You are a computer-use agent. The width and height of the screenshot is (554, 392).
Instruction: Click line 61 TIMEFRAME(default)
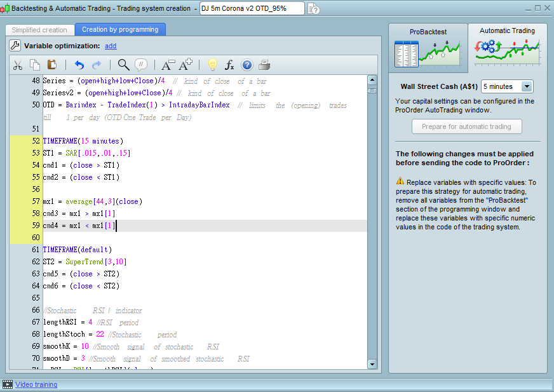click(77, 250)
